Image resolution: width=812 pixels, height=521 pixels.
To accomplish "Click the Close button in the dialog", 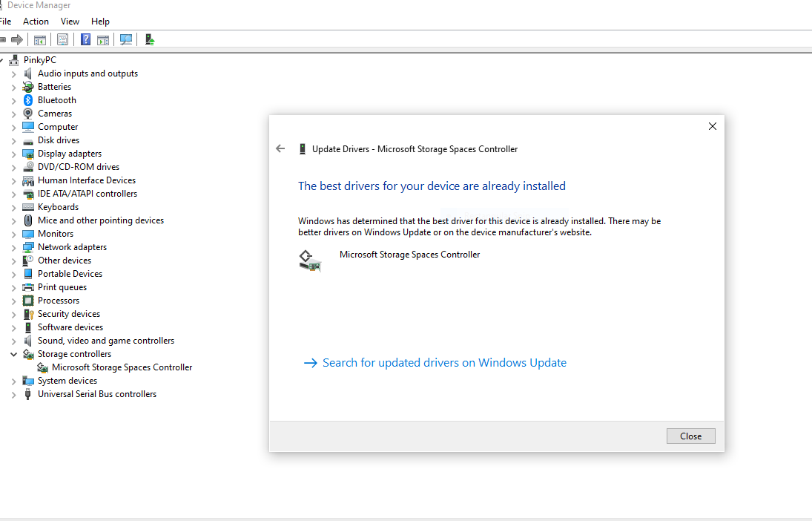I will point(691,436).
